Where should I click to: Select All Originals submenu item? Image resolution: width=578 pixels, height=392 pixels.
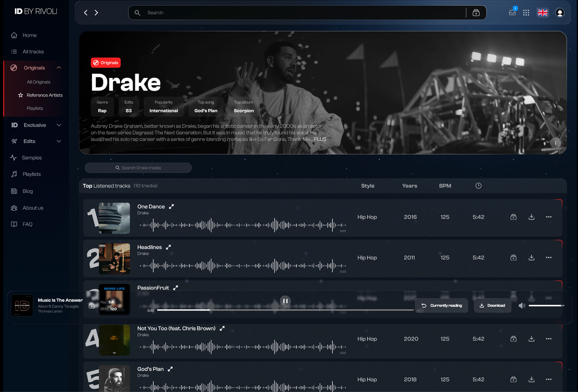coord(39,82)
